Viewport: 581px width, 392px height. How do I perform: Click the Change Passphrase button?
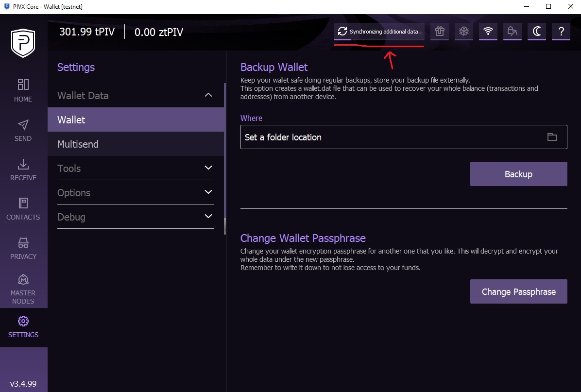(x=518, y=291)
